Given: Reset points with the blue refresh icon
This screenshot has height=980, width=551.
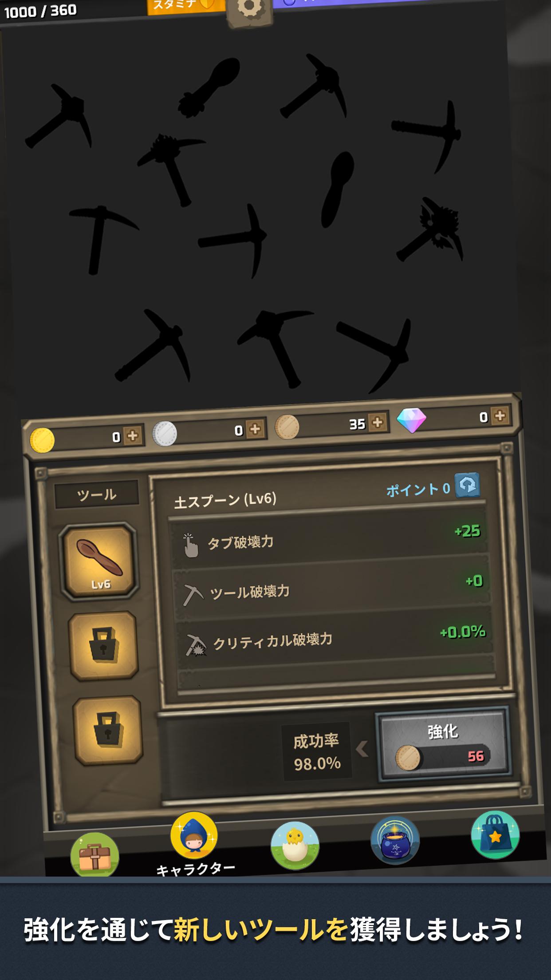Looking at the screenshot, I should (468, 485).
